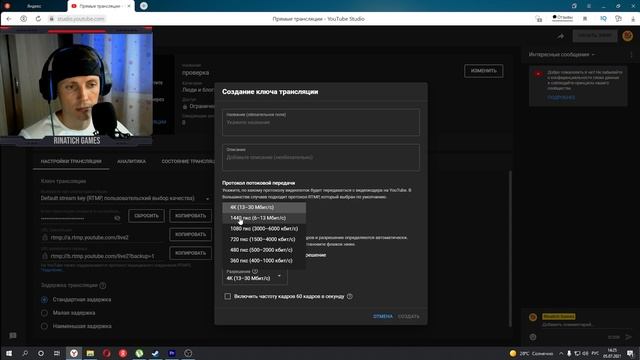This screenshot has width=640, height=360.
Task: Choose 1080 пикс (3000–6000 кбит/с) option
Action: click(x=264, y=229)
